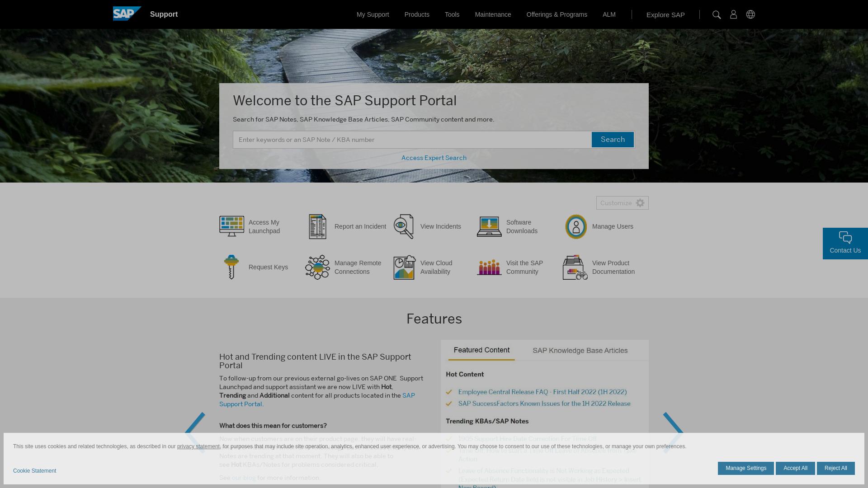Image resolution: width=868 pixels, height=488 pixels.
Task: Click the Search button
Action: [x=613, y=140]
